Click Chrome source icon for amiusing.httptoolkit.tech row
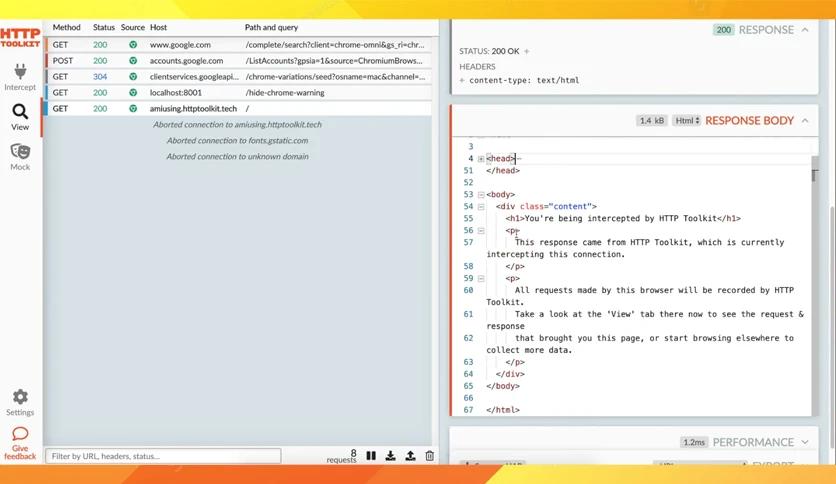This screenshot has height=484, width=836. 133,109
